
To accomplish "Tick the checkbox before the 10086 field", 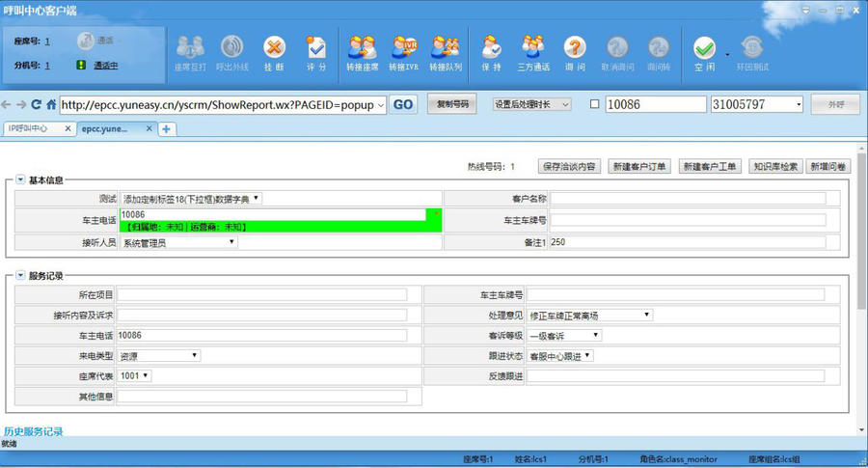I will tap(594, 104).
